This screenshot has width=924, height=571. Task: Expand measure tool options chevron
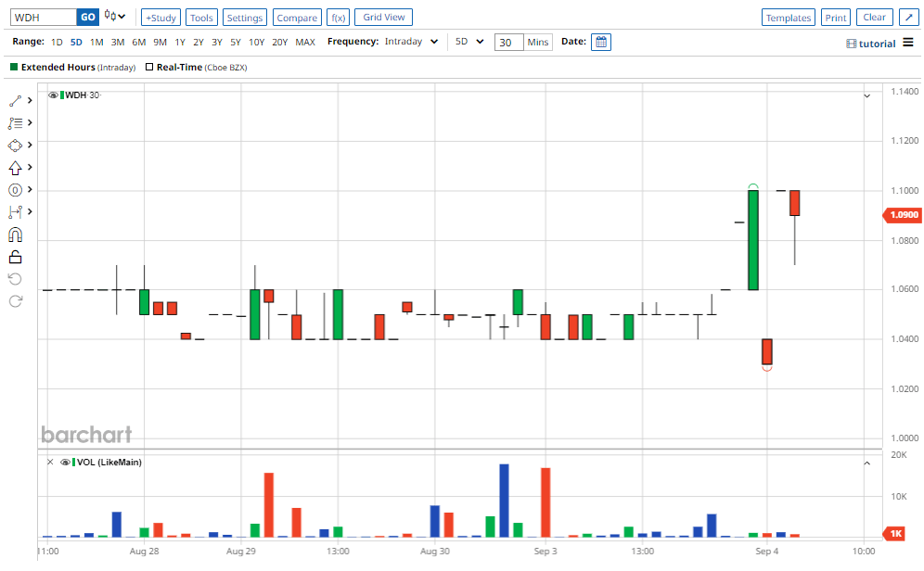click(30, 211)
